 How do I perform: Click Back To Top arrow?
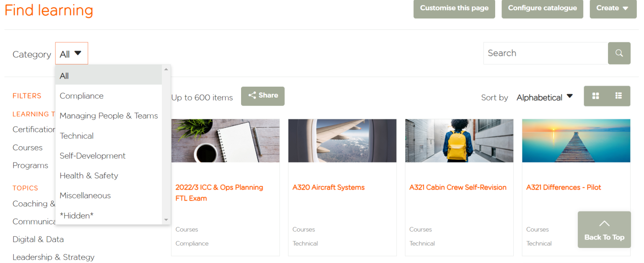[x=604, y=229]
